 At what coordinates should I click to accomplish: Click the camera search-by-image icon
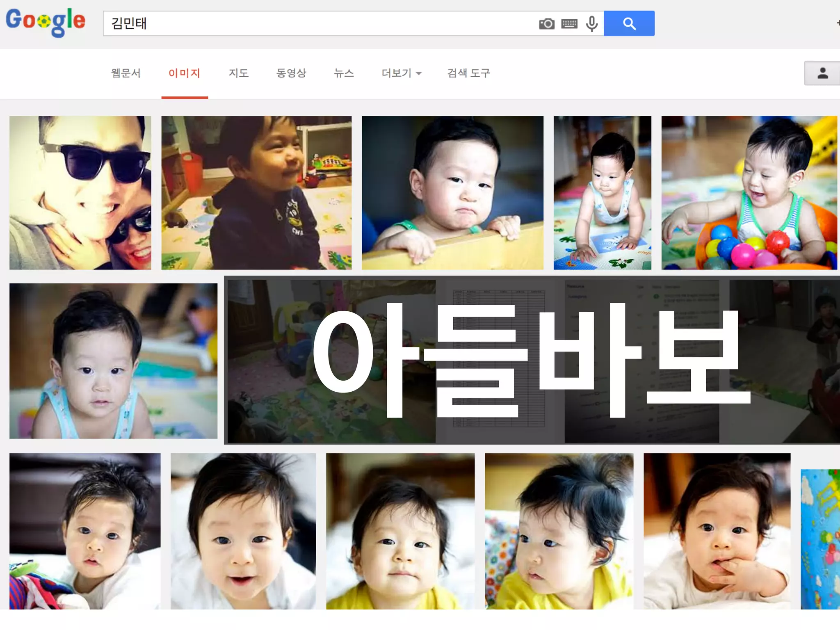(x=546, y=24)
